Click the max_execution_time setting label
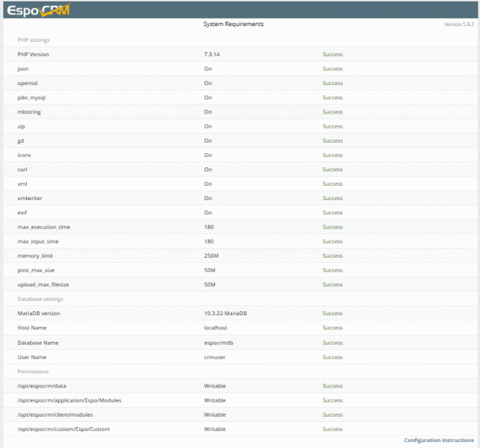The height and width of the screenshot is (448, 480). [x=43, y=227]
